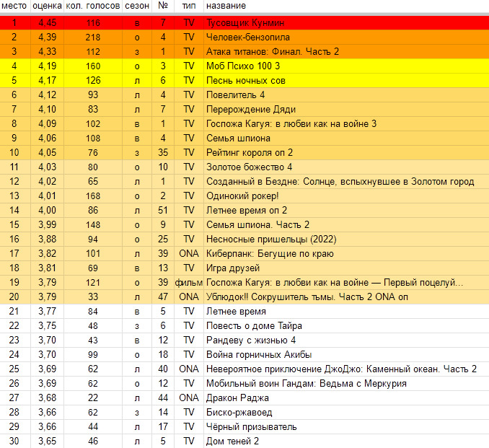Select the 'оценка' column header
489x448 pixels.
[47, 6]
